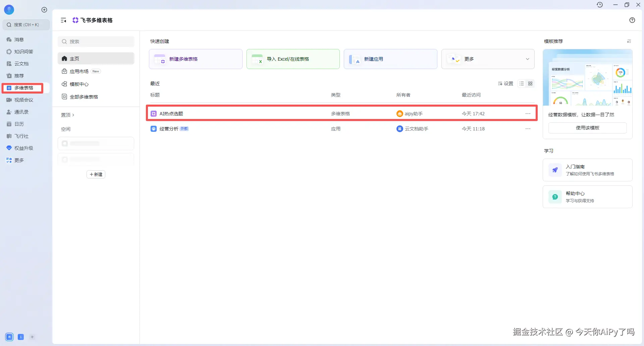Open 应用市场 in the panel
The height and width of the screenshot is (346, 644).
click(96, 71)
